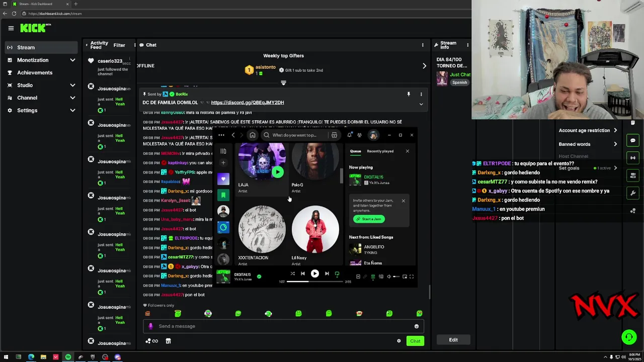This screenshot has width=644, height=362.
Task: Go to previous track in Spotify
Action: coord(302,274)
